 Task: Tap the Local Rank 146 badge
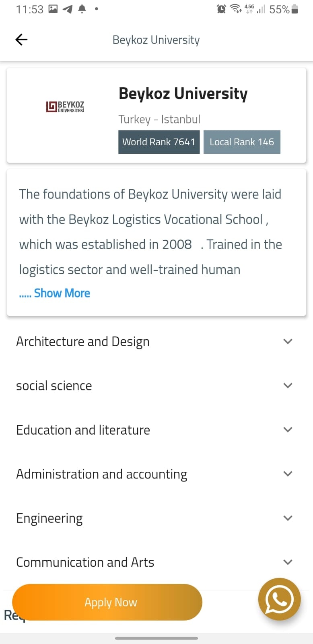[242, 142]
